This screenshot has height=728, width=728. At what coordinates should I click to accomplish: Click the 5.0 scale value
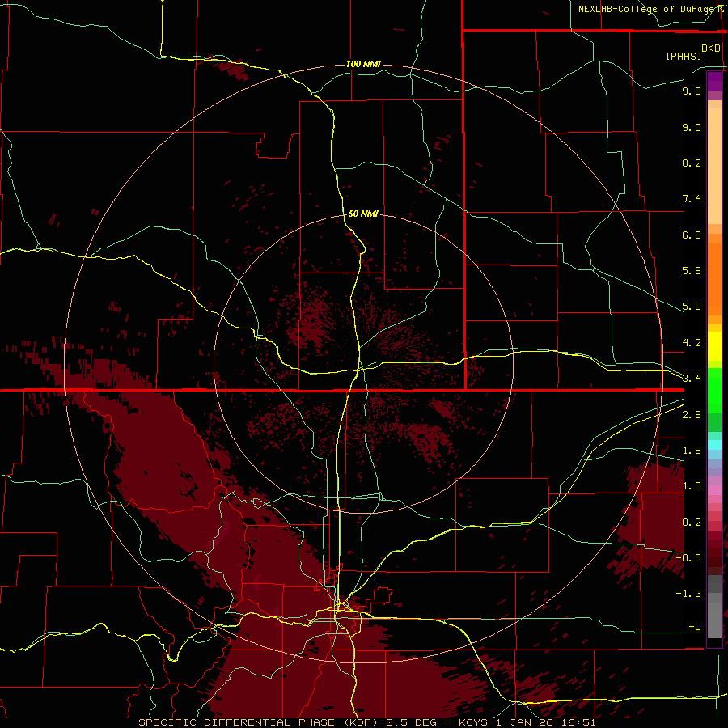coord(692,307)
